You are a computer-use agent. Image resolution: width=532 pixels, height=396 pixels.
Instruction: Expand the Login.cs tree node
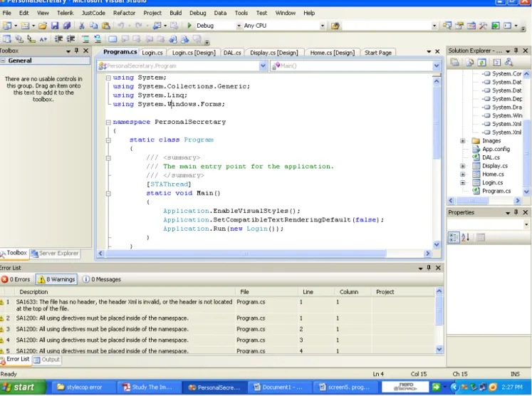click(x=462, y=182)
